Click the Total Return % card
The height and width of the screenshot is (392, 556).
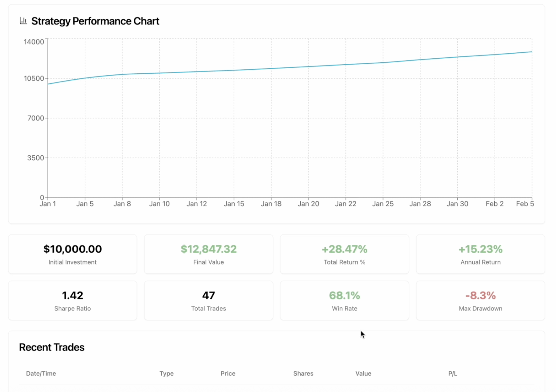click(344, 254)
